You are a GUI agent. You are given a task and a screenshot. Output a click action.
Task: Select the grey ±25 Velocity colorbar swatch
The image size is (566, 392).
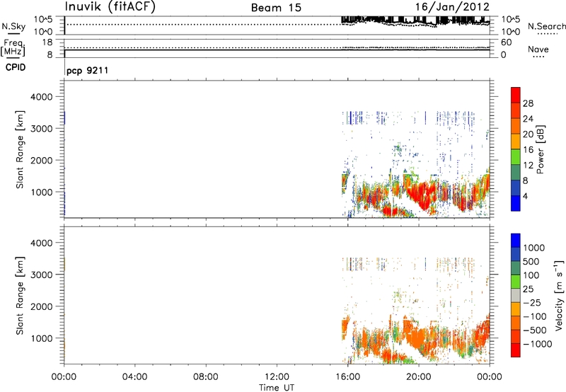pos(516,295)
